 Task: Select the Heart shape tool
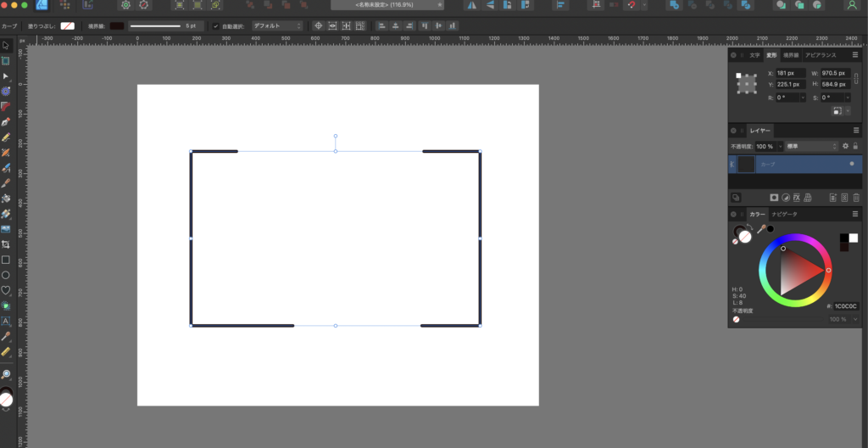(x=5, y=290)
